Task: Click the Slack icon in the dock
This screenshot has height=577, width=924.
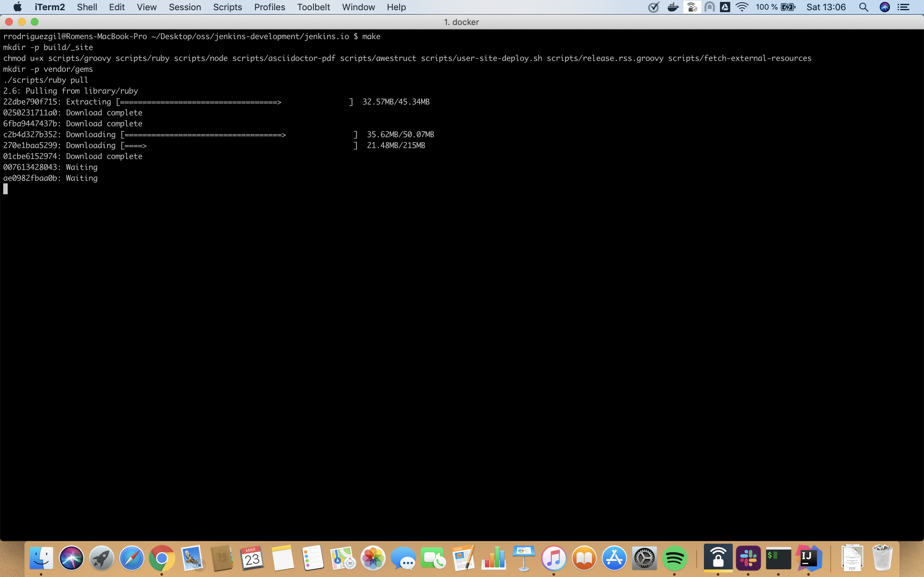Action: tap(749, 557)
